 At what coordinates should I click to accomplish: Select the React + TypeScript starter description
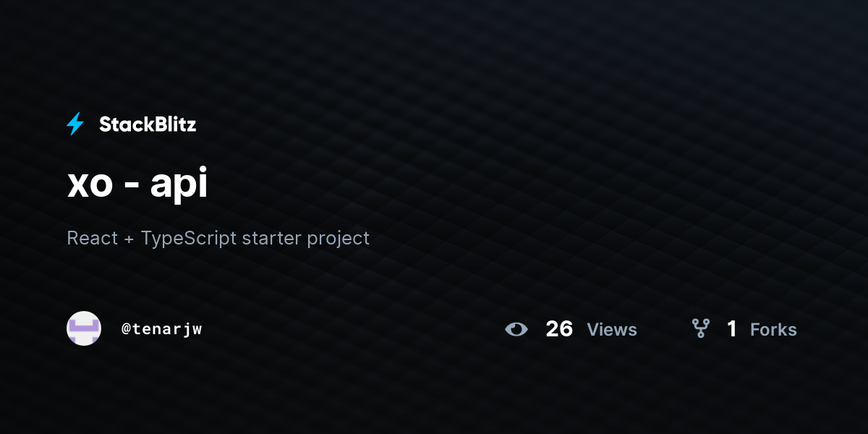[x=218, y=238]
